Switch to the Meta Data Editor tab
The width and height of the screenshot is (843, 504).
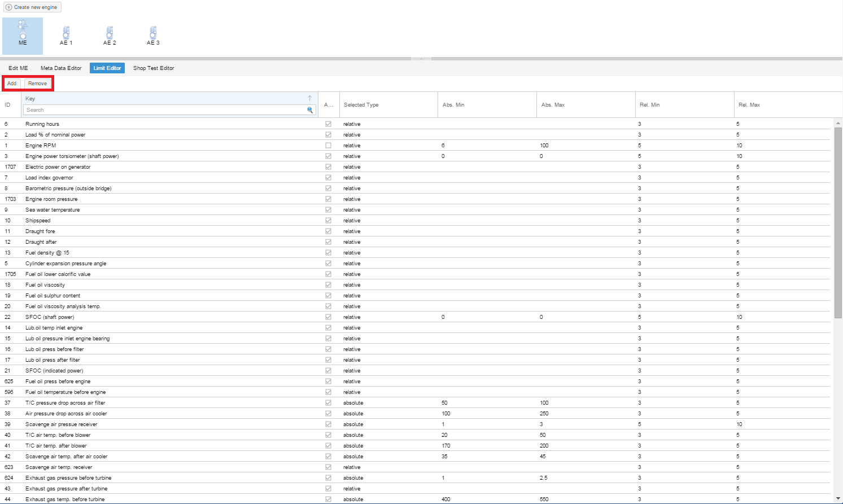(61, 68)
